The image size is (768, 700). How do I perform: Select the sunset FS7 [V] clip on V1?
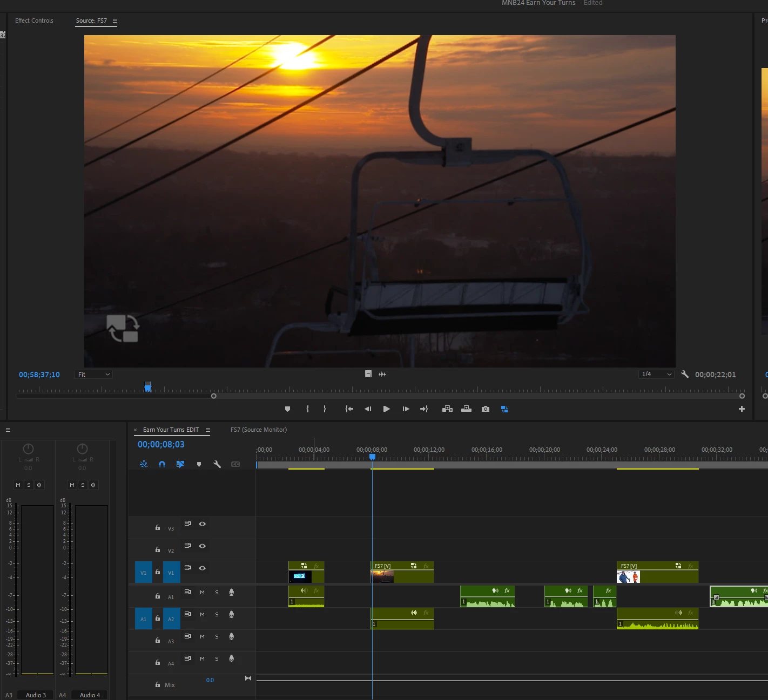402,572
